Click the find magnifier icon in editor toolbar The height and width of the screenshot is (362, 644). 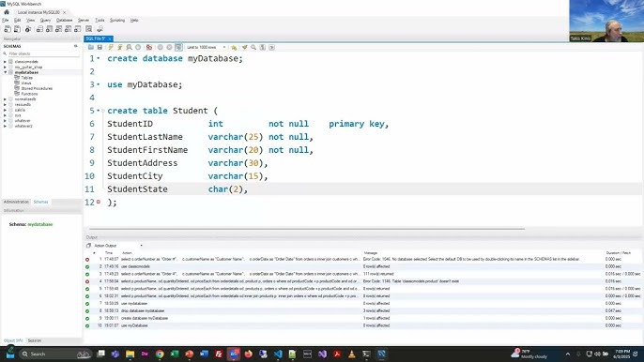click(x=253, y=47)
